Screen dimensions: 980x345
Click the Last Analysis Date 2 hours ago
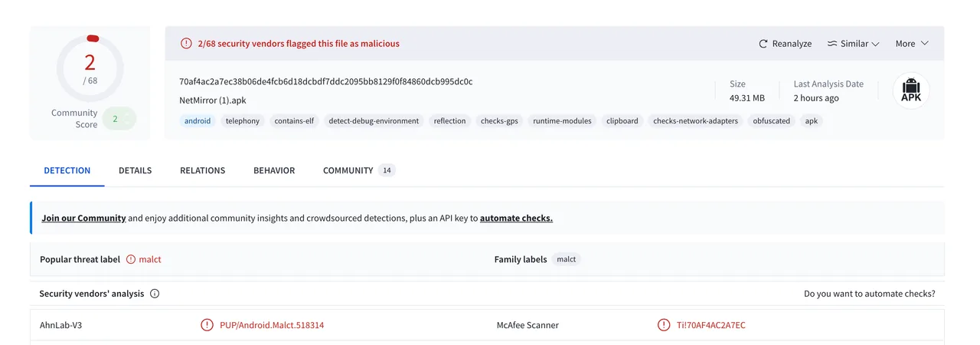click(816, 98)
